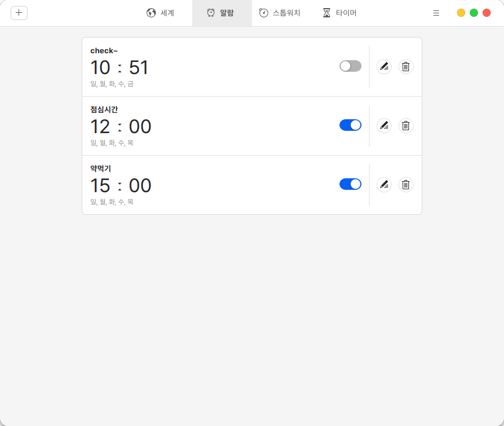This screenshot has width=504, height=426.
Task: Turn off the 약먹기 alarm switch
Action: 350,184
